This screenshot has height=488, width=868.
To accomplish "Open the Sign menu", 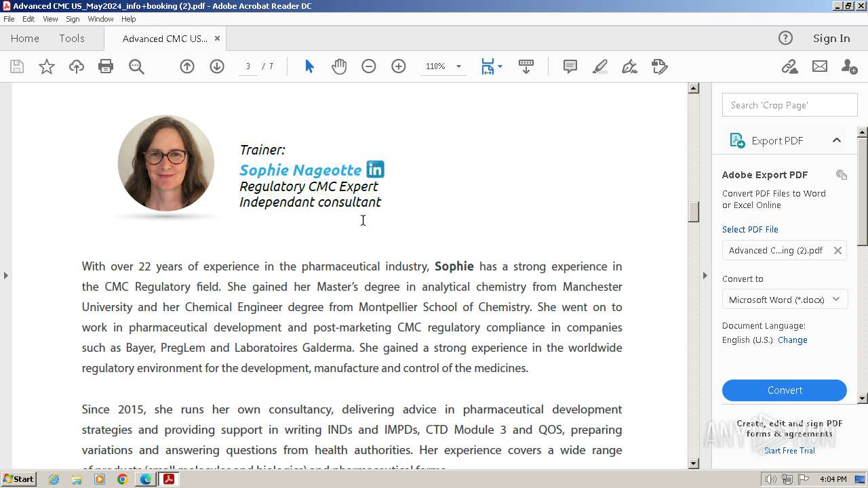I will pyautogui.click(x=73, y=19).
